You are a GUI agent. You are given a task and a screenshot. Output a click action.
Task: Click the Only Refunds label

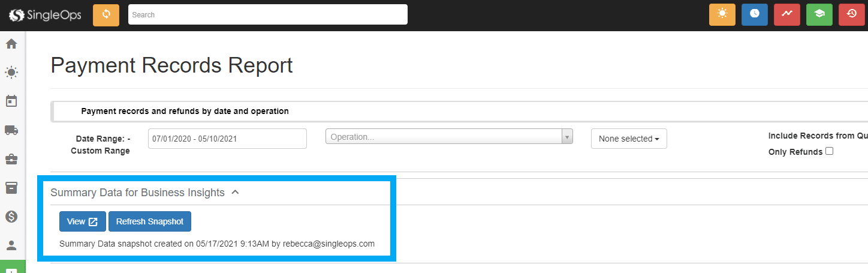pos(795,152)
